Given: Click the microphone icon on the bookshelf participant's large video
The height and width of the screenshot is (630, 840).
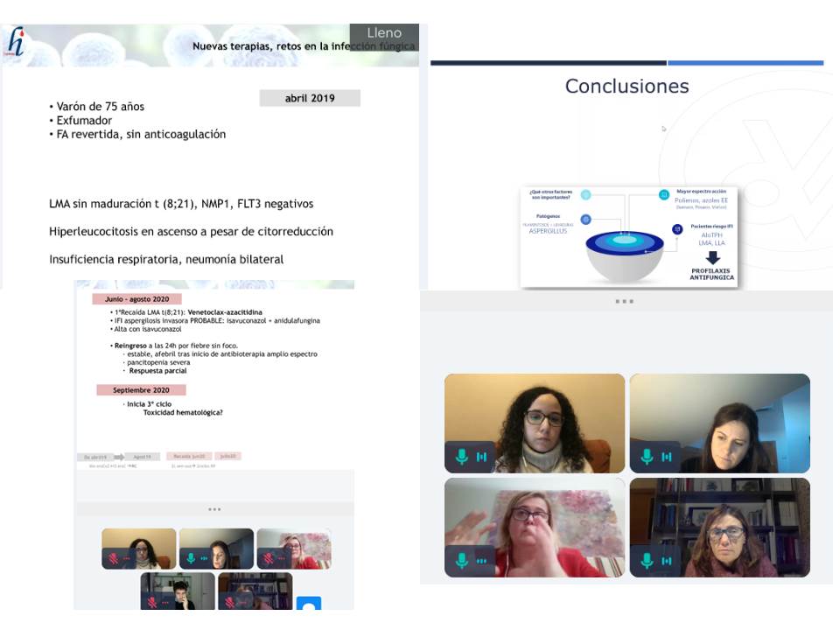Looking at the screenshot, I should [647, 560].
